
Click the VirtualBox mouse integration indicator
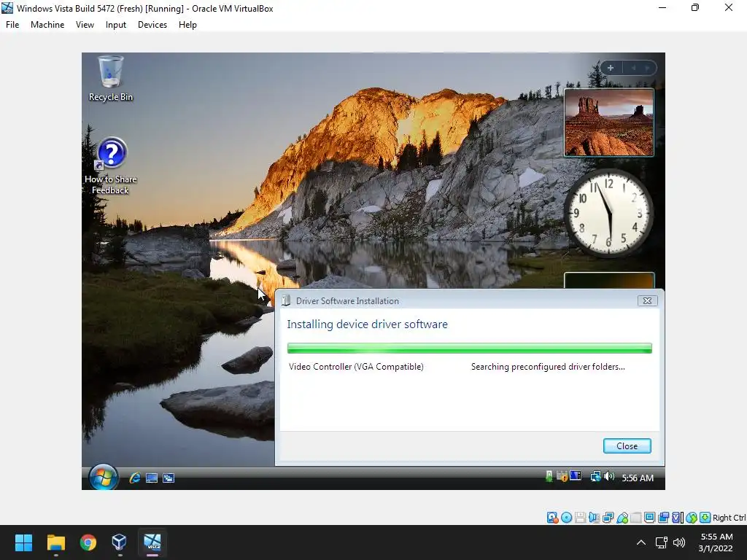coord(692,518)
